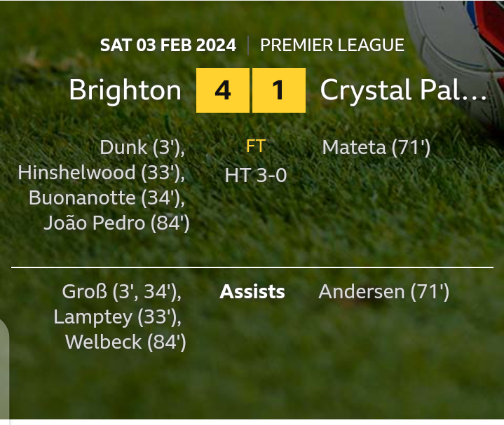Click goalscorer João Pedro (84')
Image resolution: width=504 pixels, height=425 pixels.
116,223
